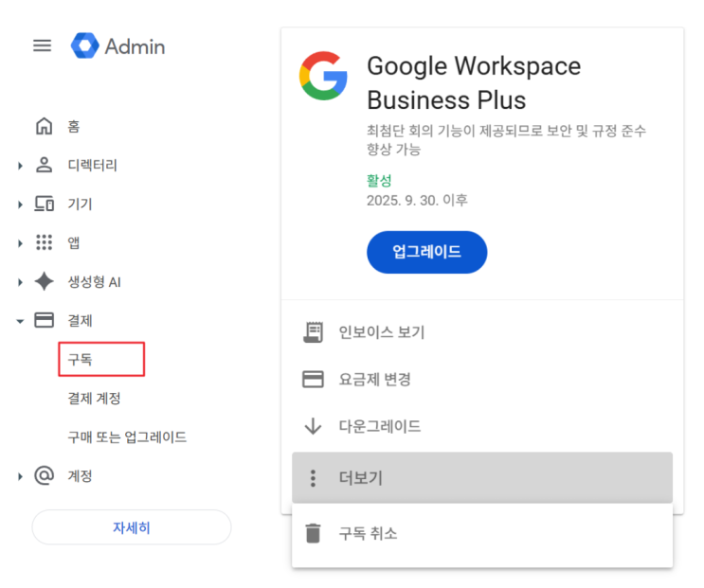
Task: Click the Google G logo
Action: [x=323, y=76]
